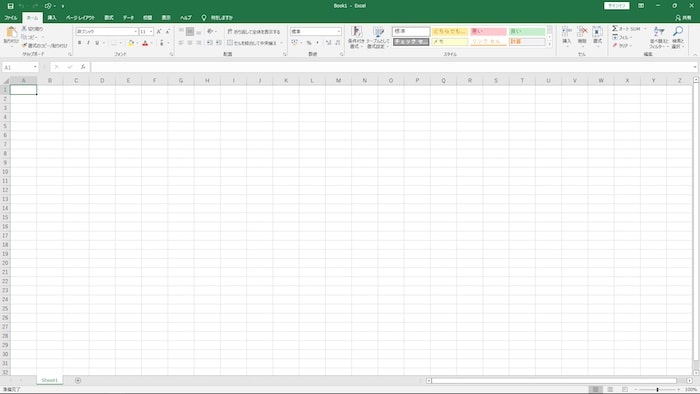Run AutoSum on the selection
700x394 pixels.
tap(625, 29)
